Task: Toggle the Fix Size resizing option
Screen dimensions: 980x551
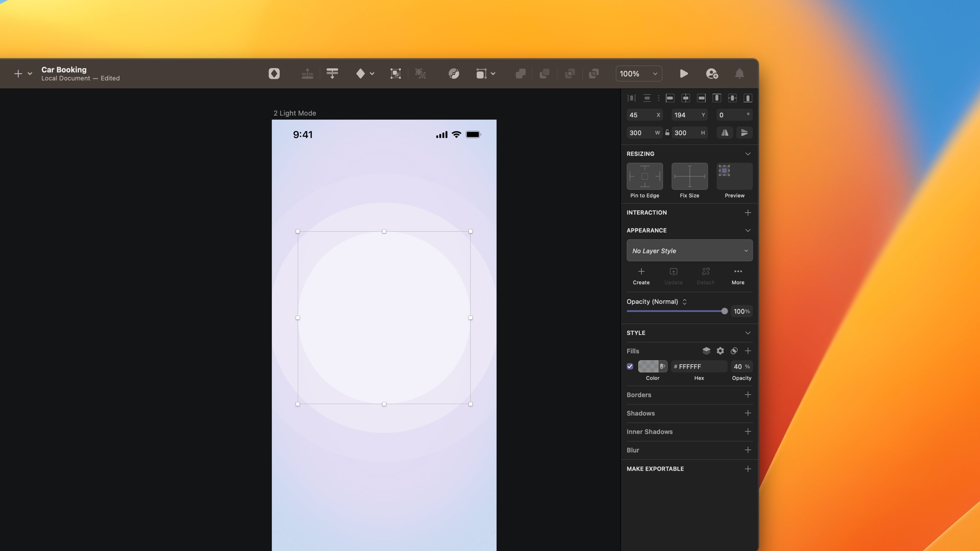Action: point(689,177)
